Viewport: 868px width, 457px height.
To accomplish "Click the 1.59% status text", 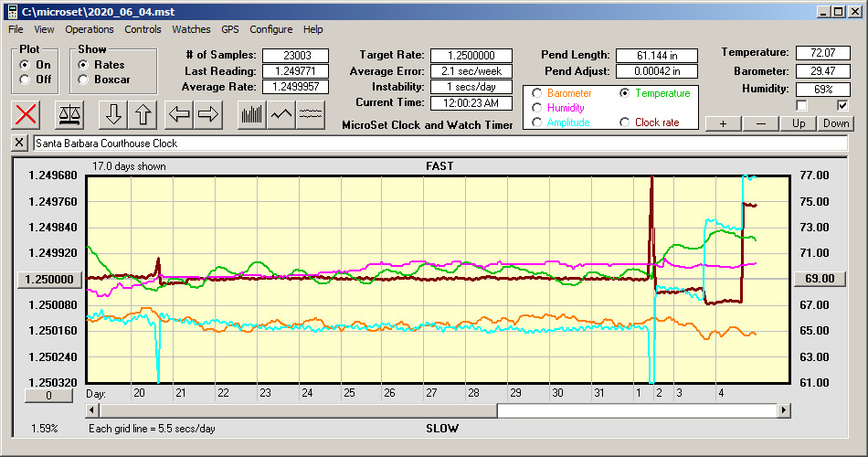I will 44,428.
